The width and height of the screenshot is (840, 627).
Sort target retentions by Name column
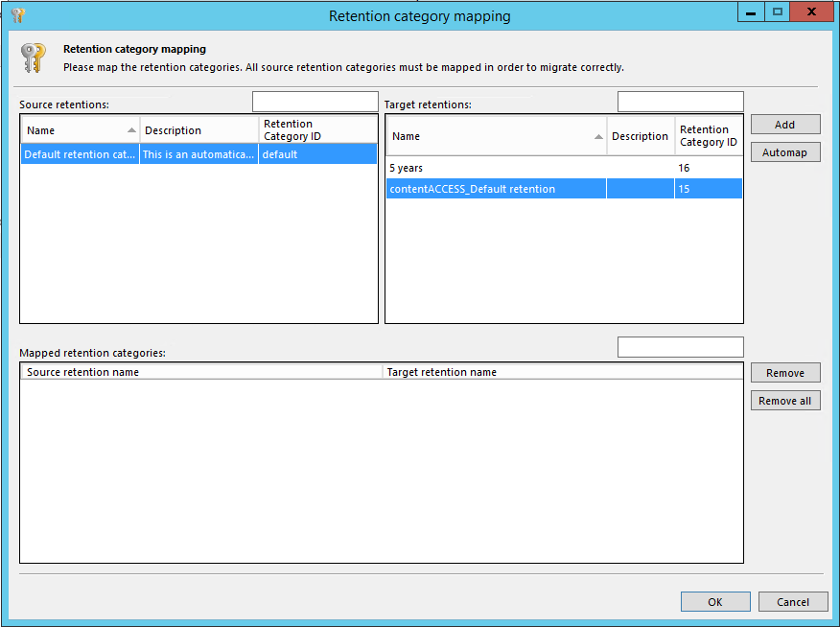coord(495,136)
